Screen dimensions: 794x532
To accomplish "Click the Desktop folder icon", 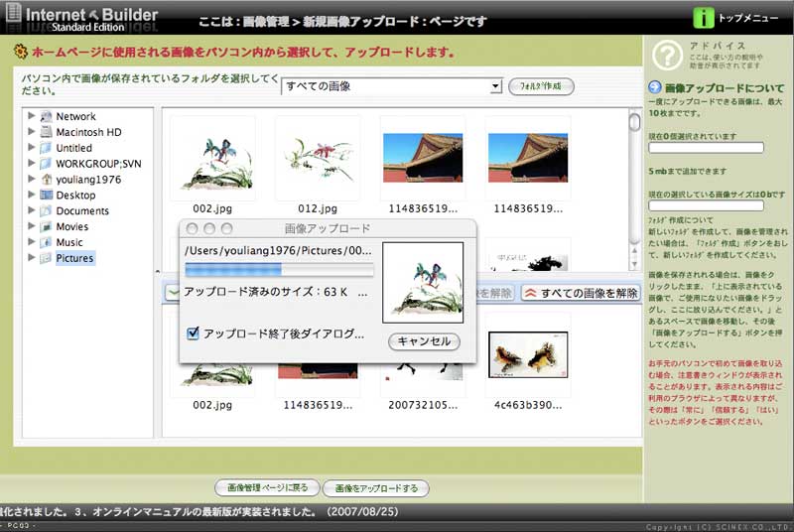I will [47, 196].
